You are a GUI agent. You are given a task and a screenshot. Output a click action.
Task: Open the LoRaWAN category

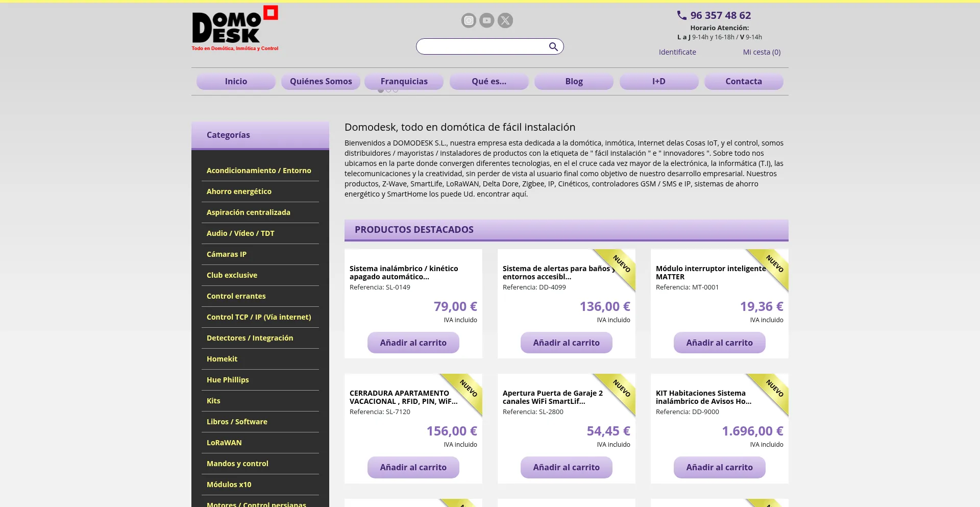pyautogui.click(x=224, y=443)
